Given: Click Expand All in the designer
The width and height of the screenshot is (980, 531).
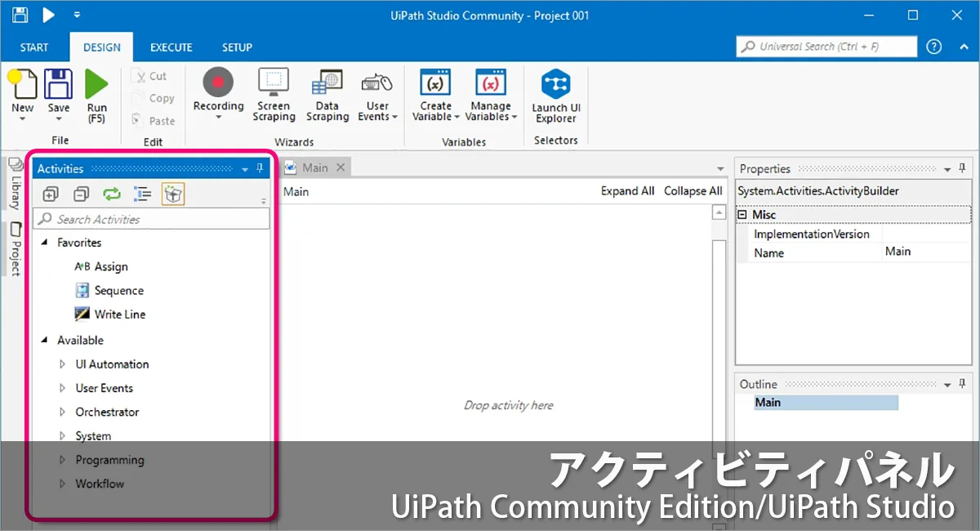Looking at the screenshot, I should tap(627, 191).
